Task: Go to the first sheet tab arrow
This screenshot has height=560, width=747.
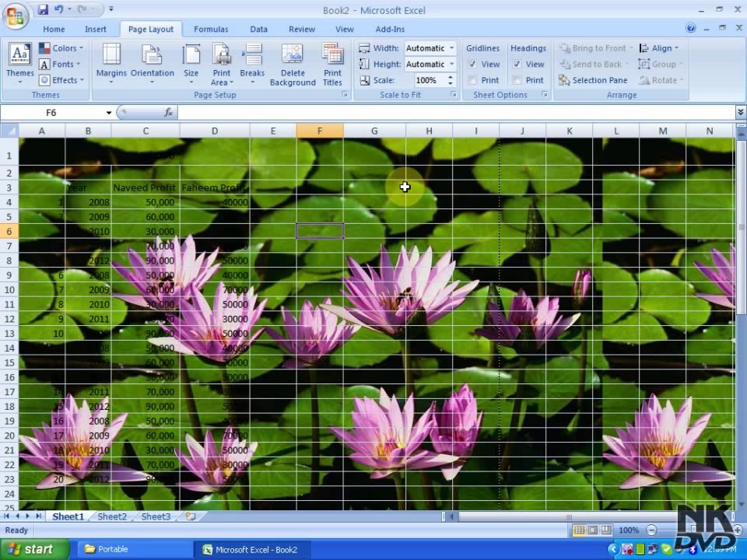Action: click(7, 516)
